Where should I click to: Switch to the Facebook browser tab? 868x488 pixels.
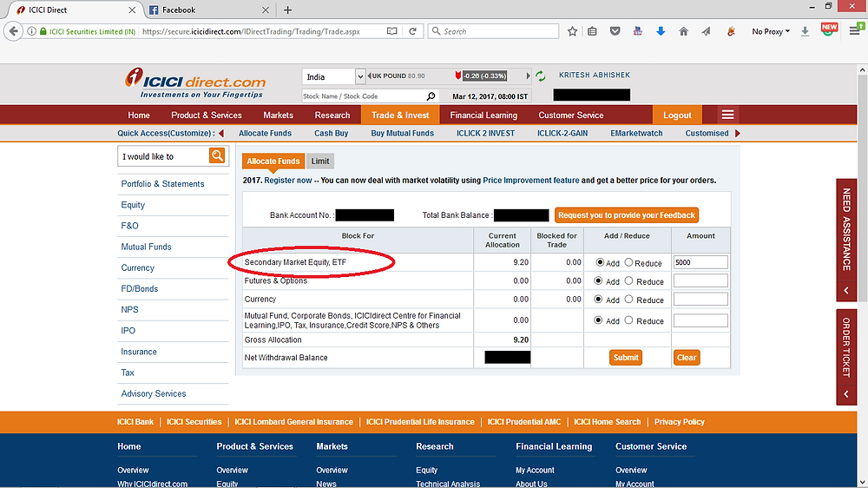[x=207, y=10]
